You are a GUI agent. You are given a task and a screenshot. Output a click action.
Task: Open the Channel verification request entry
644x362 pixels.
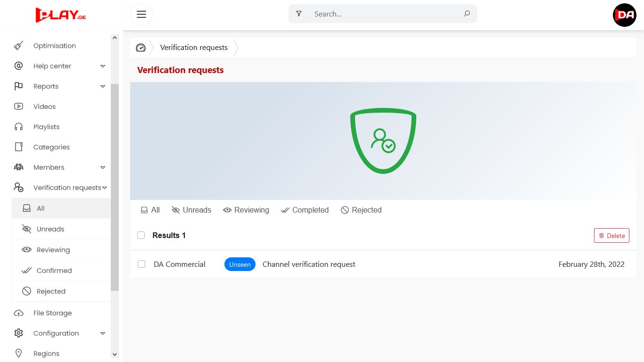pos(309,264)
